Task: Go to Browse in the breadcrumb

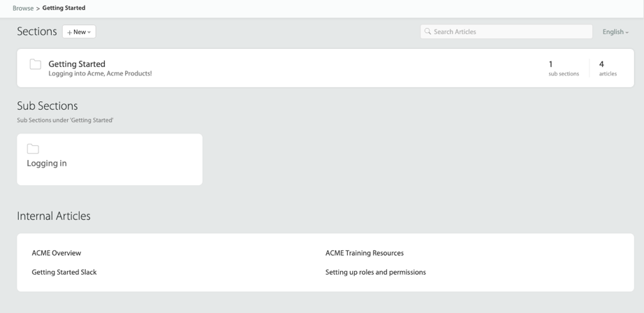Action: [x=23, y=8]
